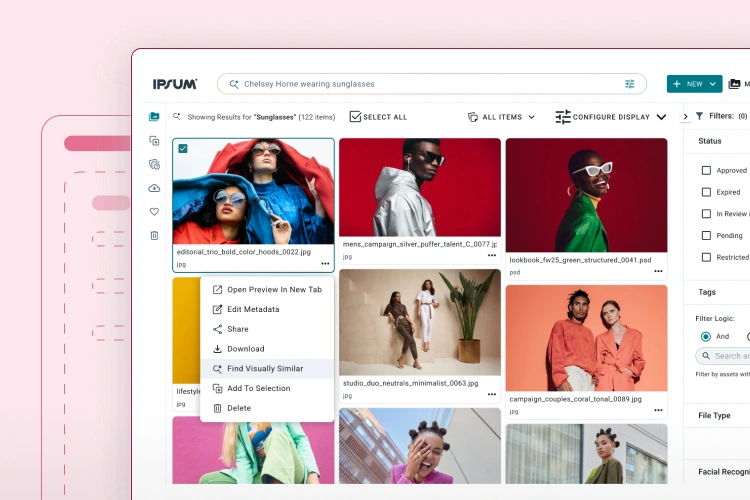Enable the Pending status checkbox
This screenshot has height=500, width=750.
[706, 236]
